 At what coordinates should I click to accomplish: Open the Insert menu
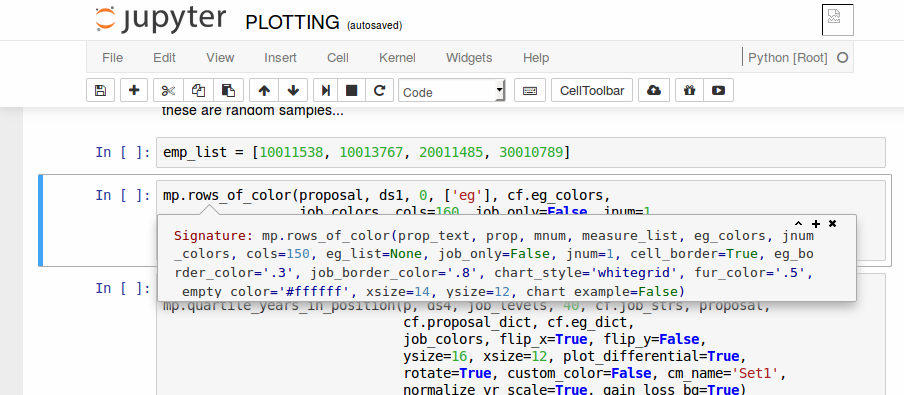(280, 58)
